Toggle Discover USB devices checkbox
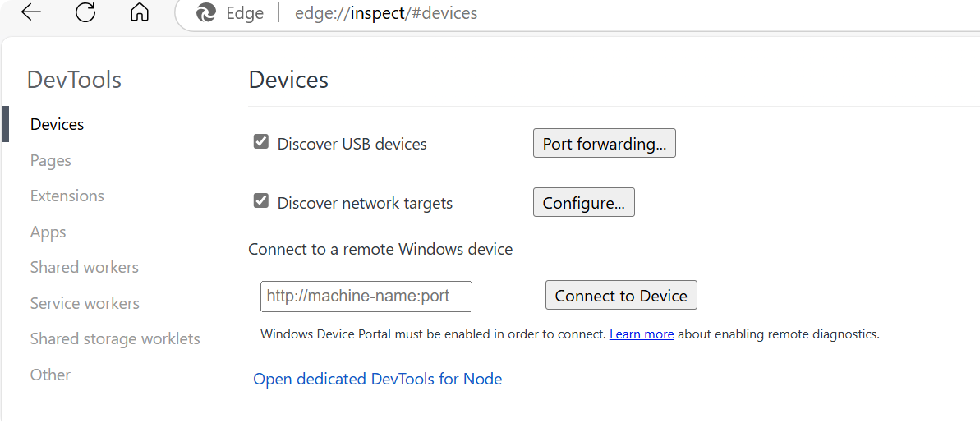The image size is (980, 428). [x=261, y=142]
